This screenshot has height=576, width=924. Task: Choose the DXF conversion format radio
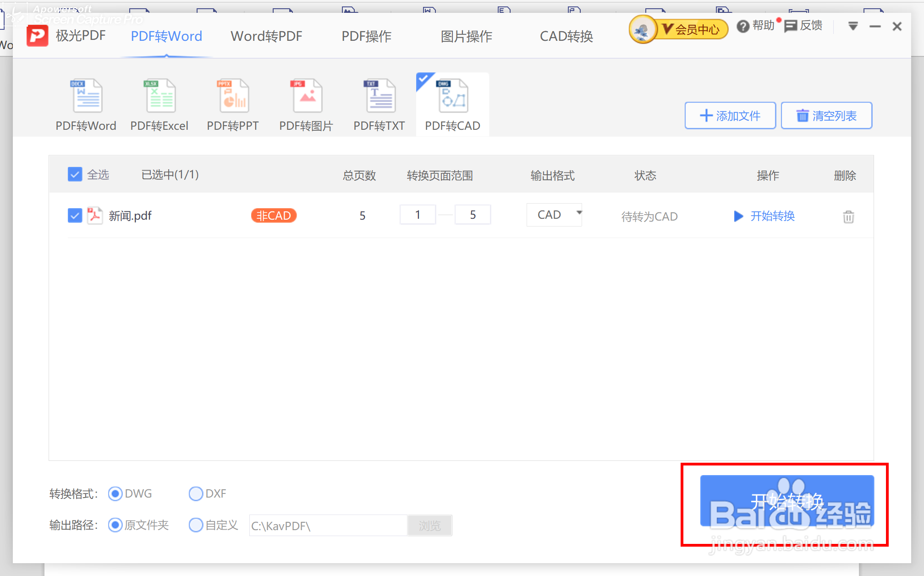pos(196,493)
